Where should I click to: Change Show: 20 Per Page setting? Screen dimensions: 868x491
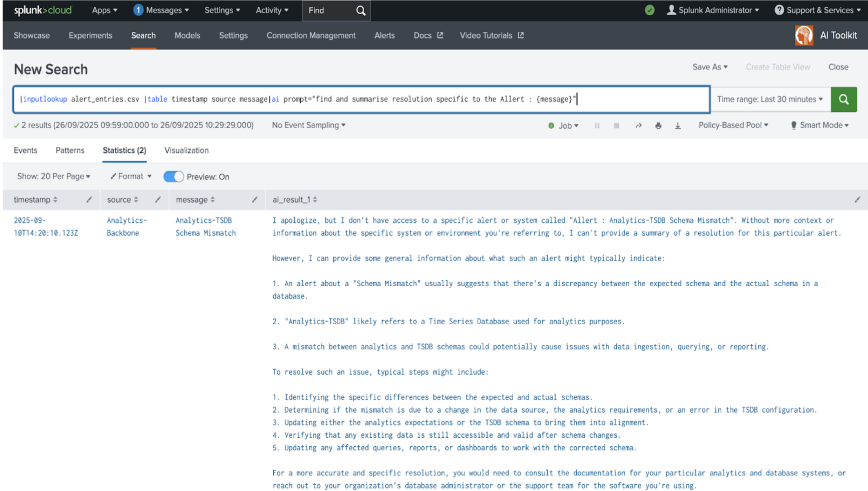[x=54, y=176]
